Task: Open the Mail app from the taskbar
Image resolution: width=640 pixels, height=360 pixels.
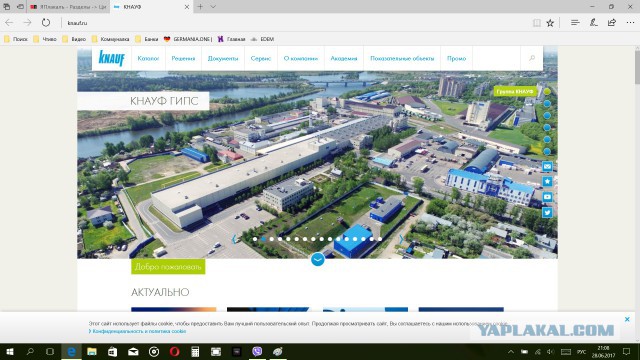Action: [x=133, y=351]
